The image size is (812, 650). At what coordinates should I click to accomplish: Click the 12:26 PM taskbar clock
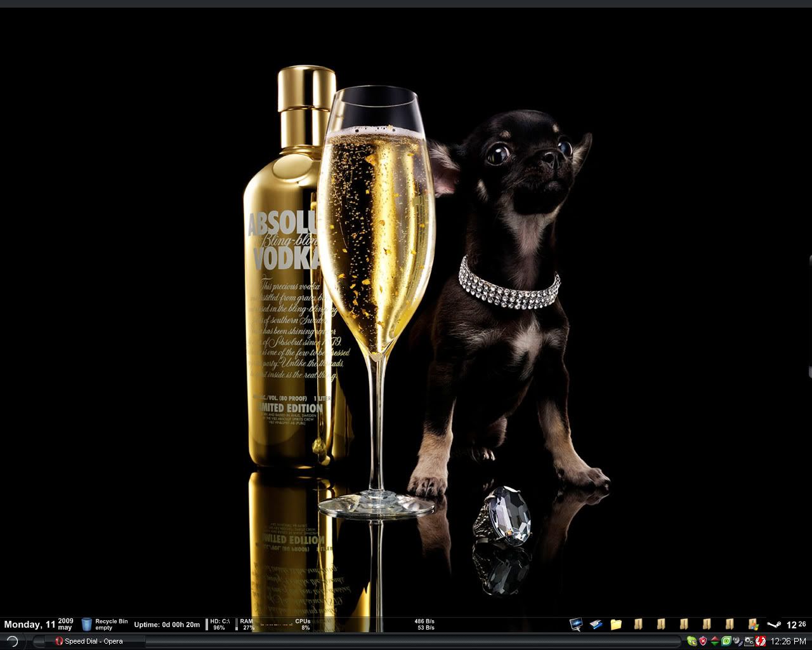[x=789, y=641]
